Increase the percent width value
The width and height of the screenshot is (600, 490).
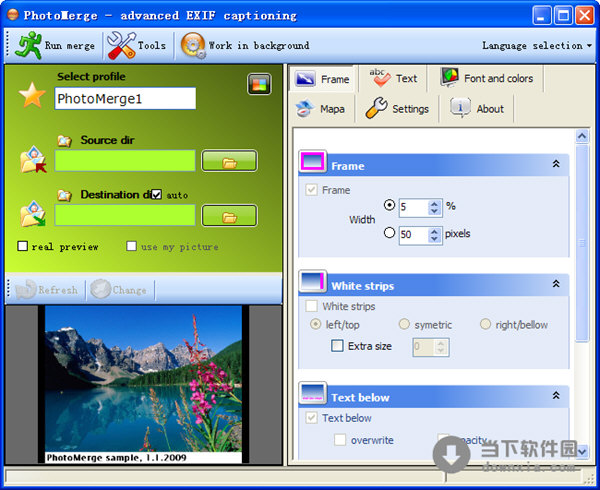pos(434,204)
